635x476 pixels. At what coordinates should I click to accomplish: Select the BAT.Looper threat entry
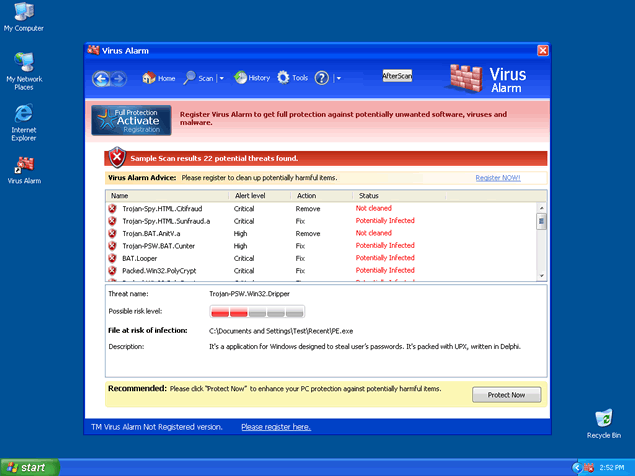pyautogui.click(x=140, y=258)
